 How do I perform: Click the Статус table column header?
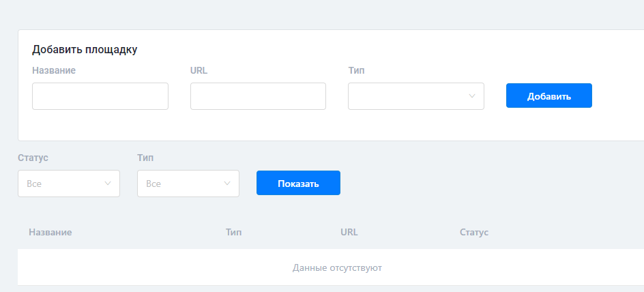tap(474, 233)
